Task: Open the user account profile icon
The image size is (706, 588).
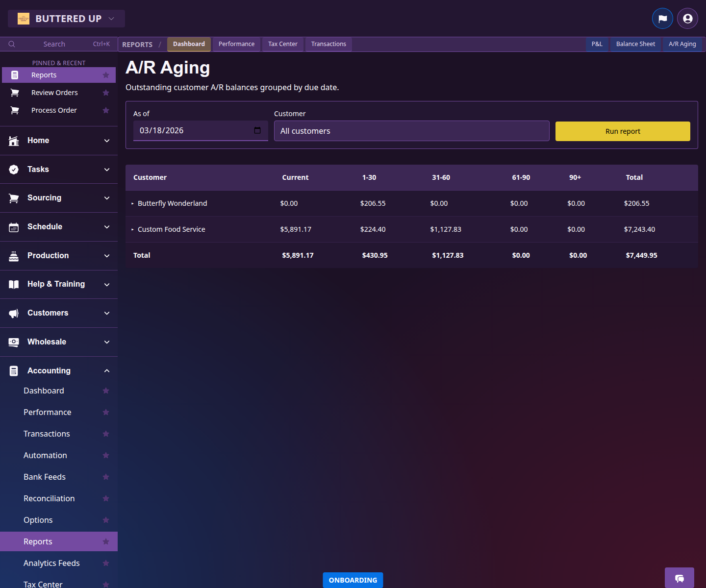Action: click(687, 19)
